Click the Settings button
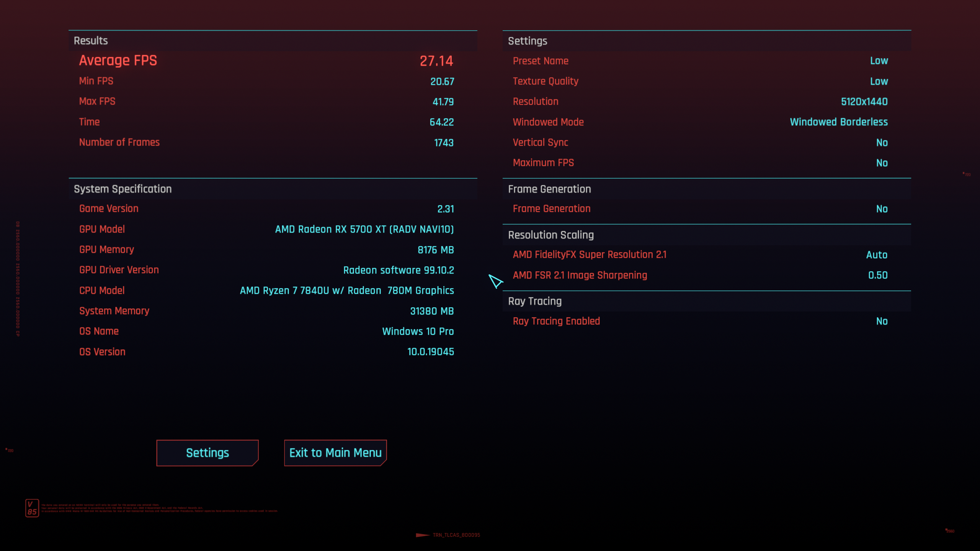This screenshot has height=551, width=980. [x=207, y=453]
